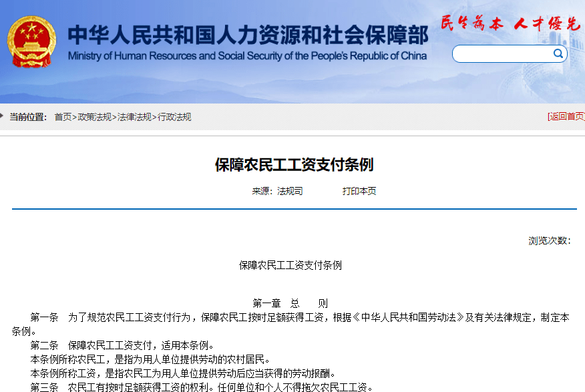Click the magnifier search icon

point(558,53)
